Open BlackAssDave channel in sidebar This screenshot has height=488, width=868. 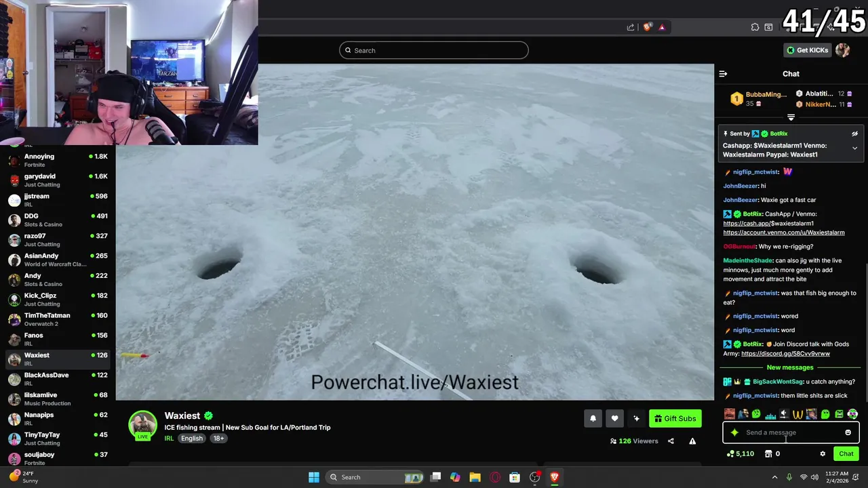[58, 379]
